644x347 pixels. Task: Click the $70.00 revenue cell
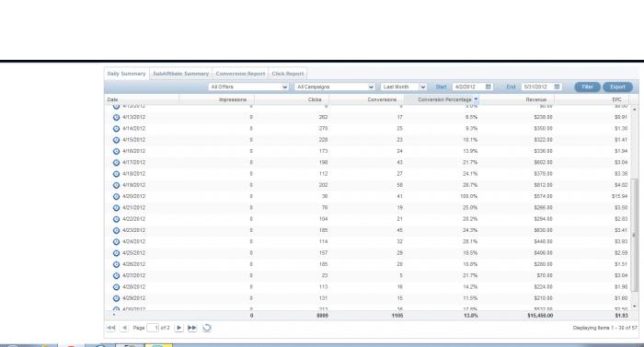[545, 275]
